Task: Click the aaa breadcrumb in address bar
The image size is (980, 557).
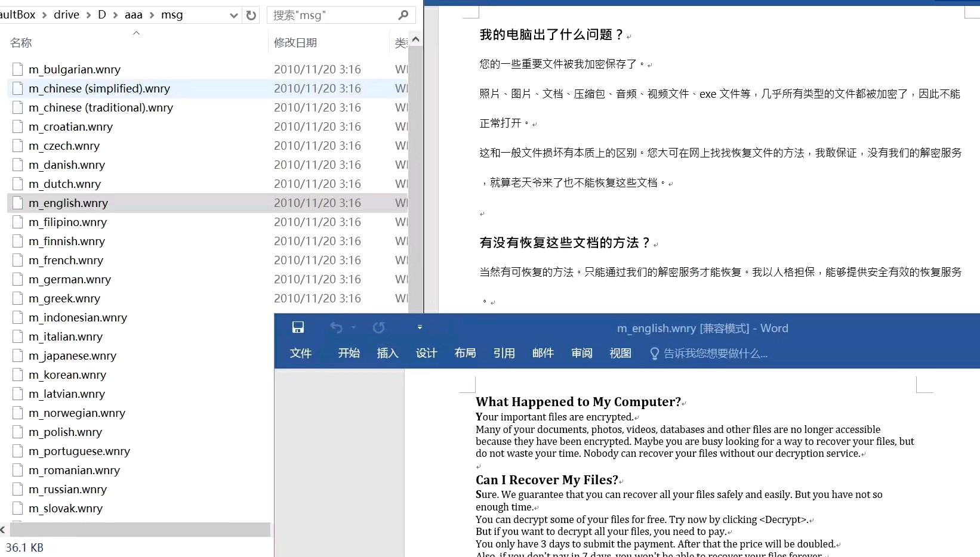Action: (x=134, y=14)
